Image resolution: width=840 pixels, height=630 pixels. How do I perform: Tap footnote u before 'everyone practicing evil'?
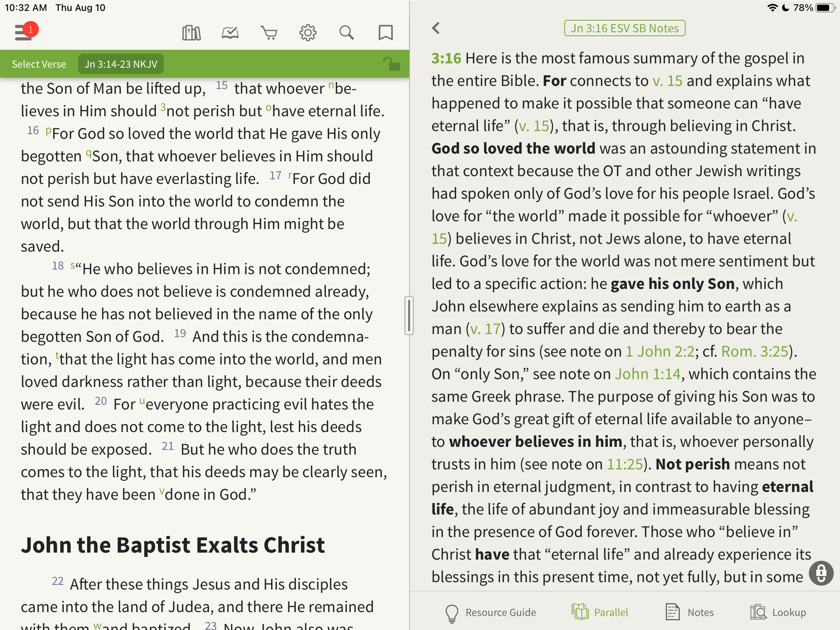click(142, 401)
